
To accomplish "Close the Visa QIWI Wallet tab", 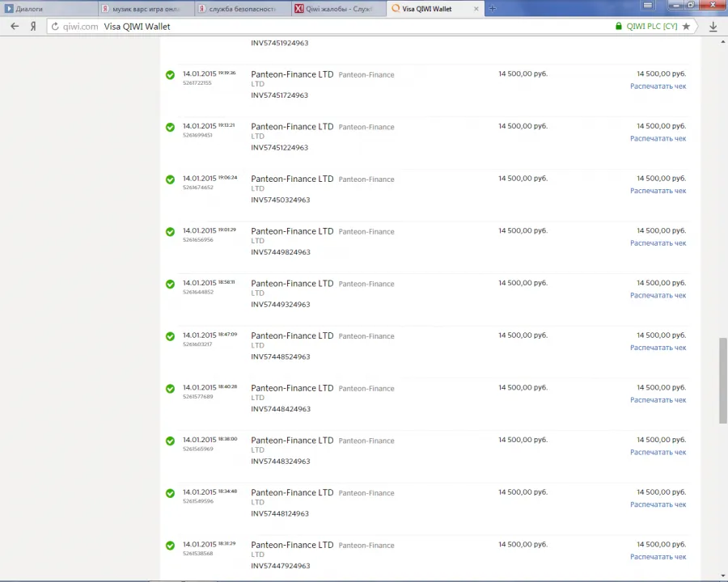I will pyautogui.click(x=476, y=9).
